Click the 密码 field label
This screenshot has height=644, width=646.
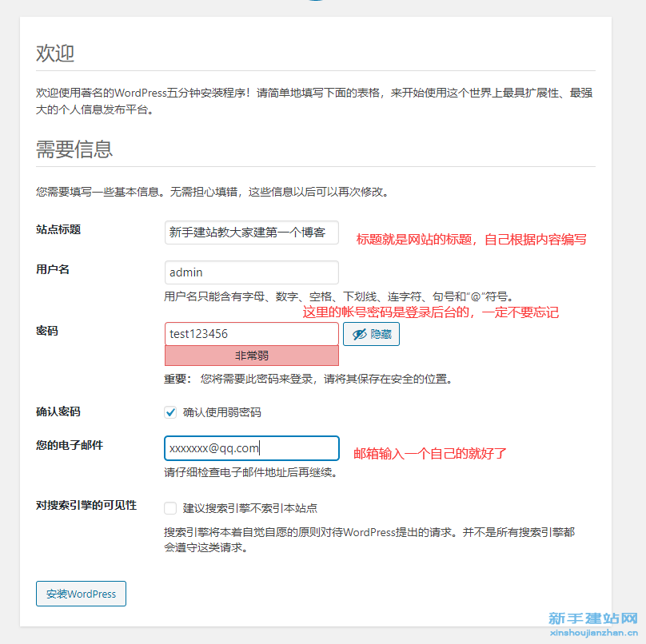click(47, 331)
